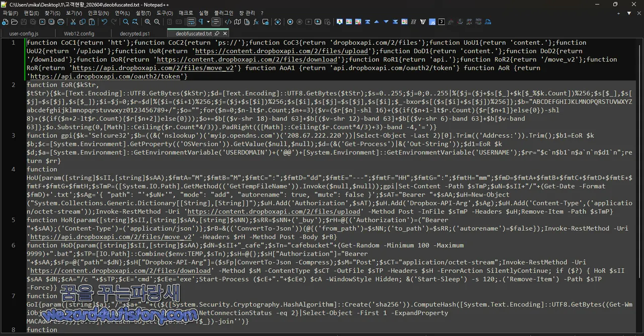Open the 인코딩(N) menu
Image resolution: width=644 pixels, height=336 pixels.
[x=98, y=13]
